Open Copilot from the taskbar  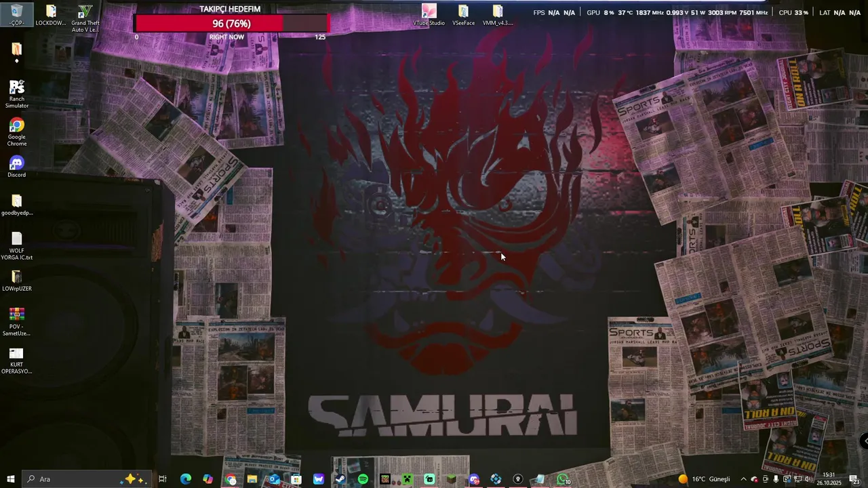[x=208, y=479]
